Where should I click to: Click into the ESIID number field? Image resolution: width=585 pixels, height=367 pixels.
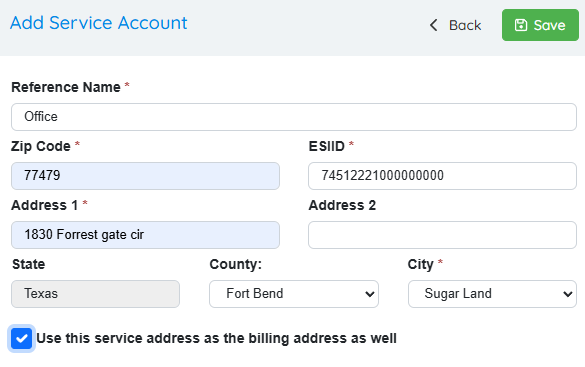(x=442, y=176)
